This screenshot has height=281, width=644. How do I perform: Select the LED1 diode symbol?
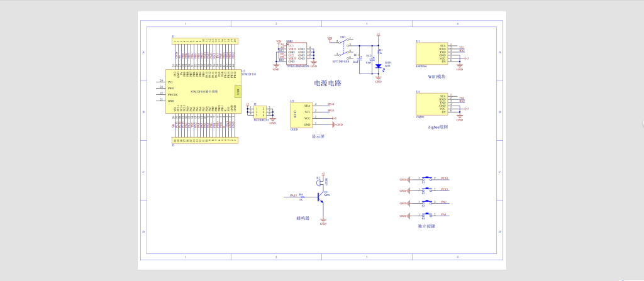[x=378, y=65]
